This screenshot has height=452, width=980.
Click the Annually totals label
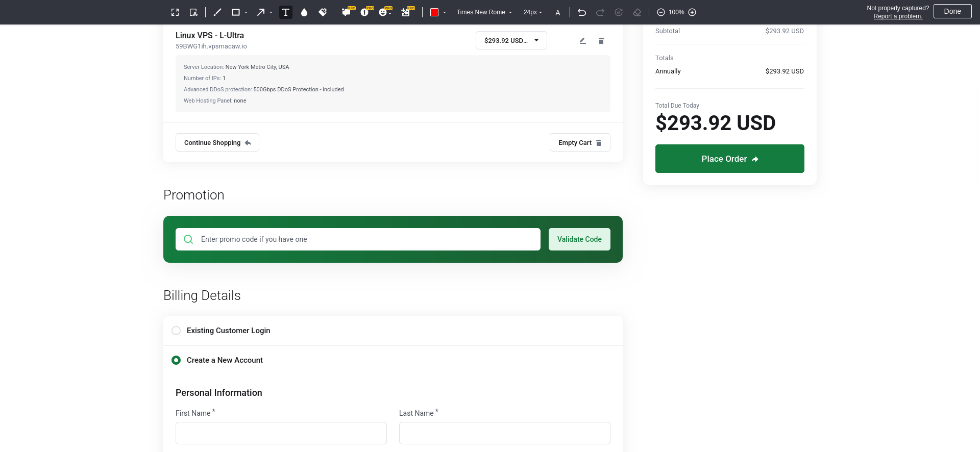pyautogui.click(x=668, y=71)
